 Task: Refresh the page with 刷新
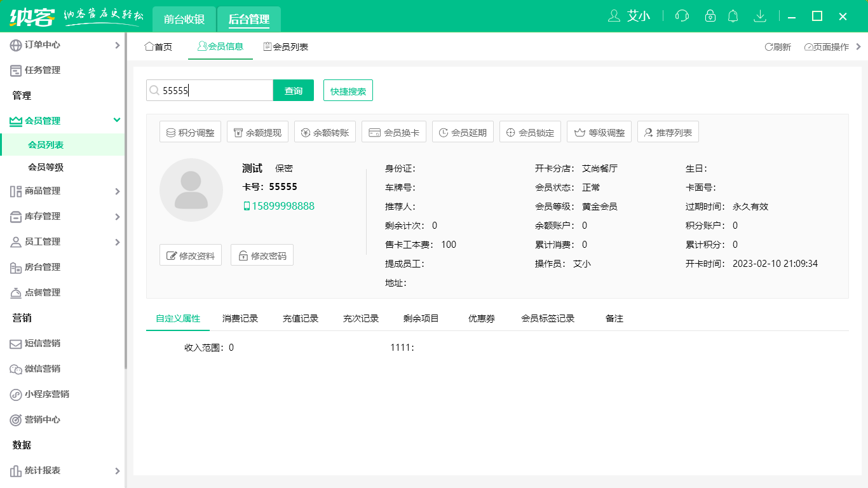(776, 46)
